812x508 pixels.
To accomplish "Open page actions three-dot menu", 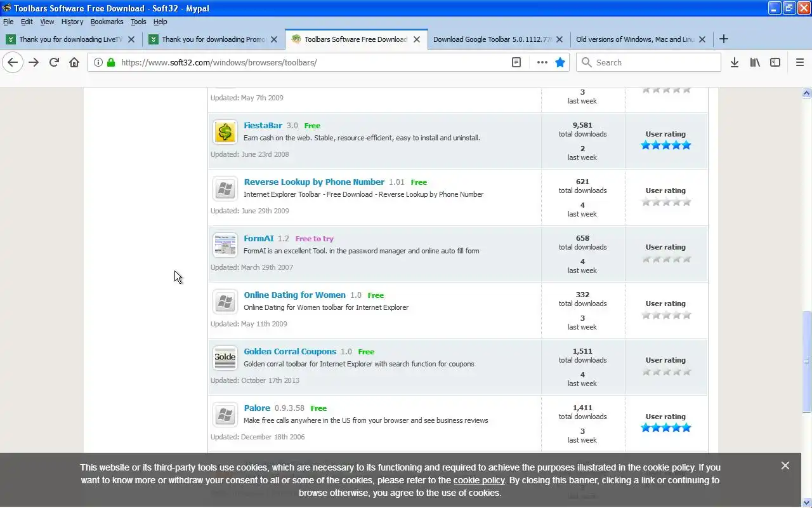I will [542, 62].
